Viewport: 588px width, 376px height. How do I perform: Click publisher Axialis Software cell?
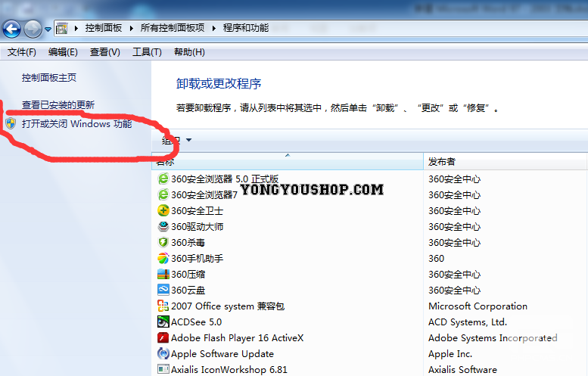[x=462, y=370]
